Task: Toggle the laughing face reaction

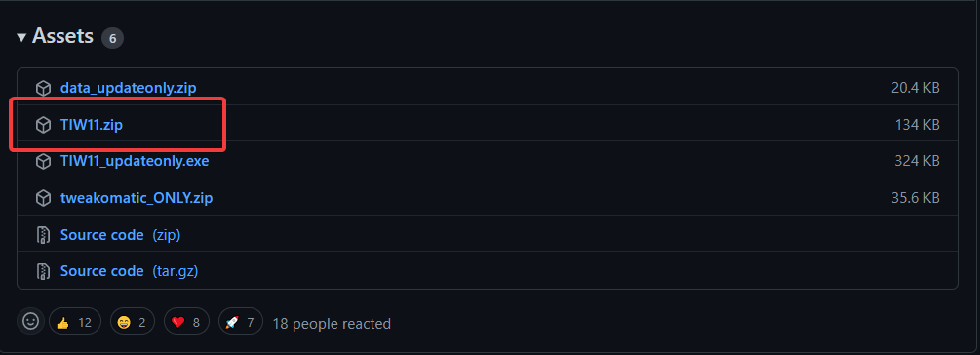Action: [x=132, y=322]
